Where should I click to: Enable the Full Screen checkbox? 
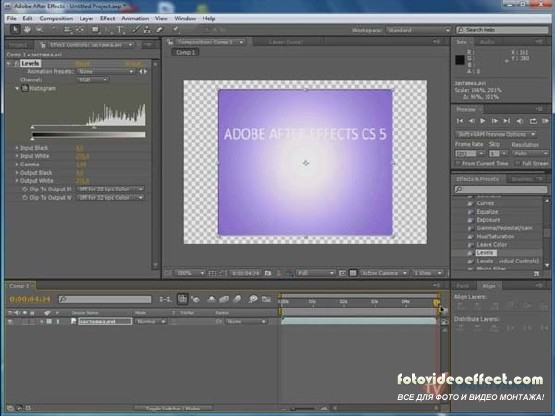pos(517,163)
